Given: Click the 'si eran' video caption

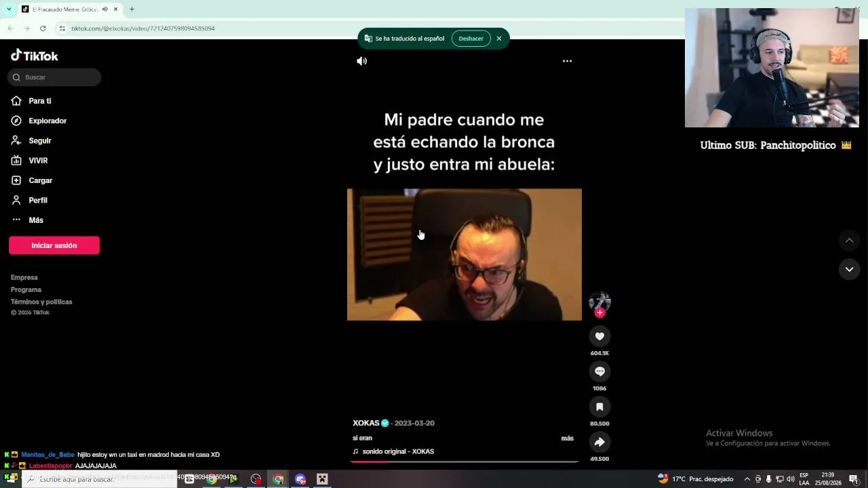Looking at the screenshot, I should tap(362, 439).
